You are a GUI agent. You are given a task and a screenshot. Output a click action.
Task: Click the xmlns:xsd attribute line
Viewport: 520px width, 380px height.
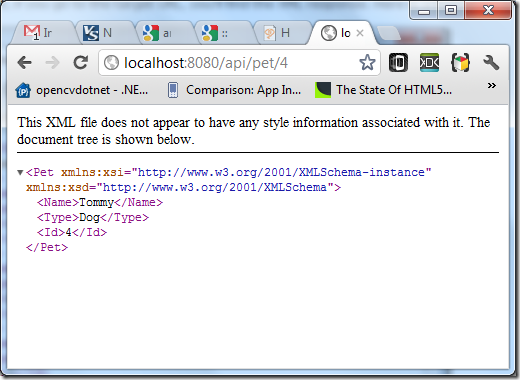[184, 187]
